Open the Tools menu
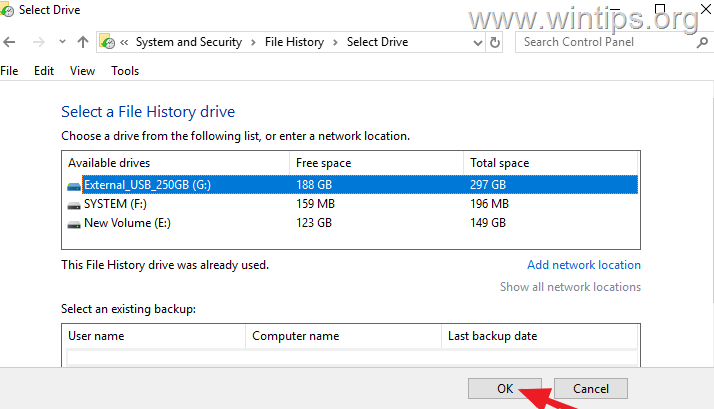This screenshot has height=409, width=714. pyautogui.click(x=125, y=71)
